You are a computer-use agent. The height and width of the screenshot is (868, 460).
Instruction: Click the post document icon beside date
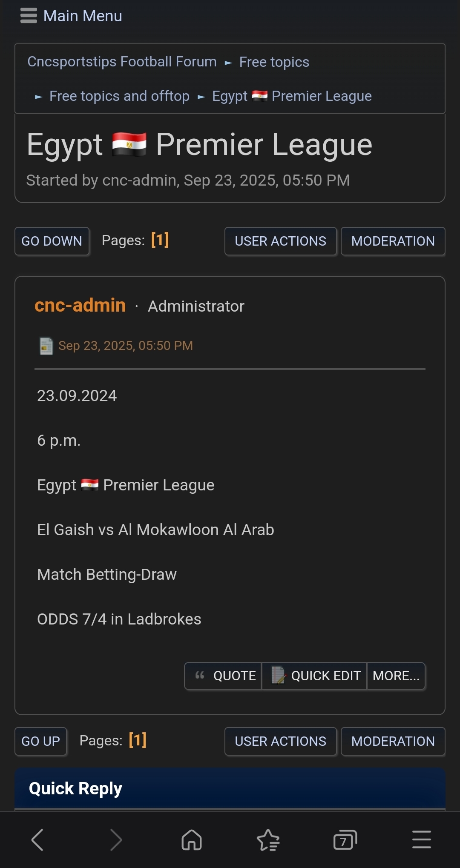[x=46, y=346]
